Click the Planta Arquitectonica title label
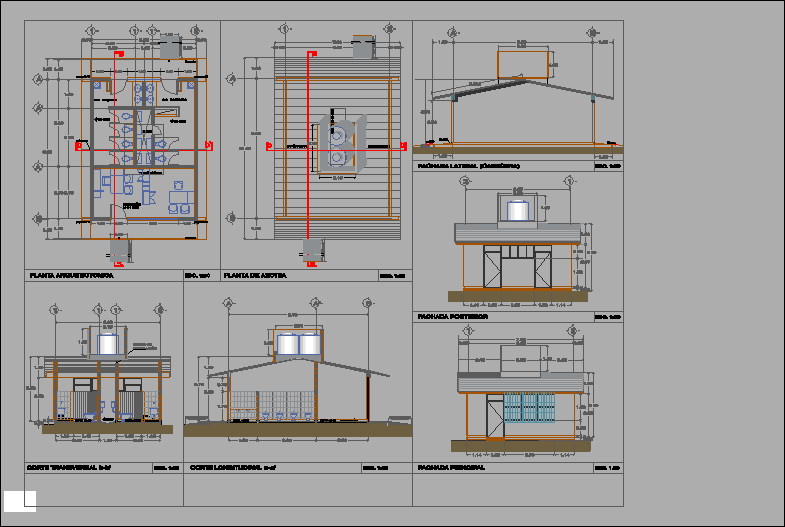 tap(71, 275)
